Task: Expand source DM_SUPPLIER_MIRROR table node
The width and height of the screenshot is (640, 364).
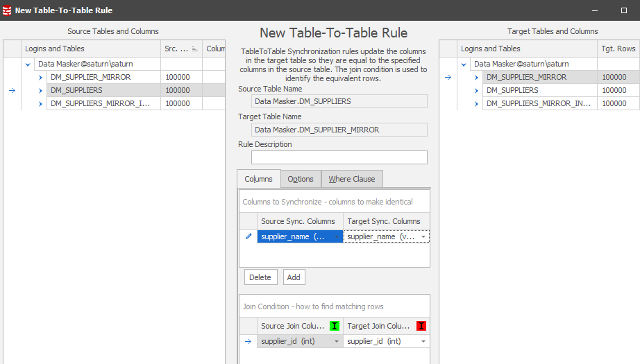Action: [41, 78]
